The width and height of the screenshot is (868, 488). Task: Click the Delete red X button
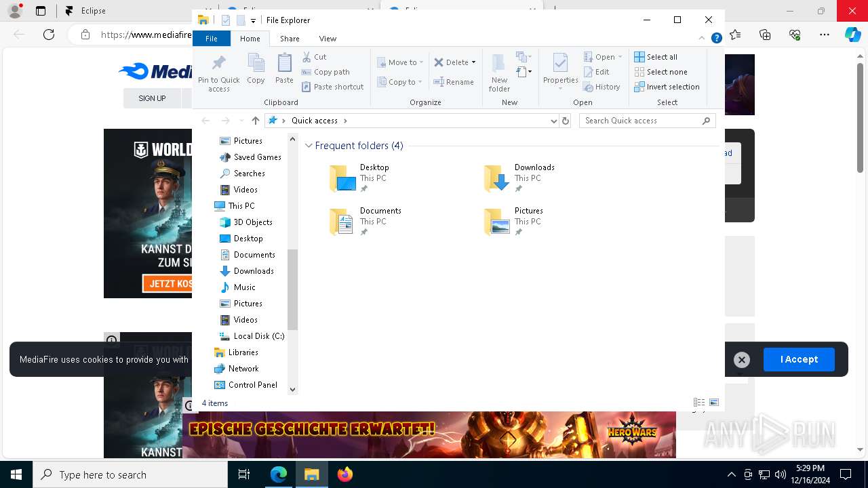click(451, 62)
